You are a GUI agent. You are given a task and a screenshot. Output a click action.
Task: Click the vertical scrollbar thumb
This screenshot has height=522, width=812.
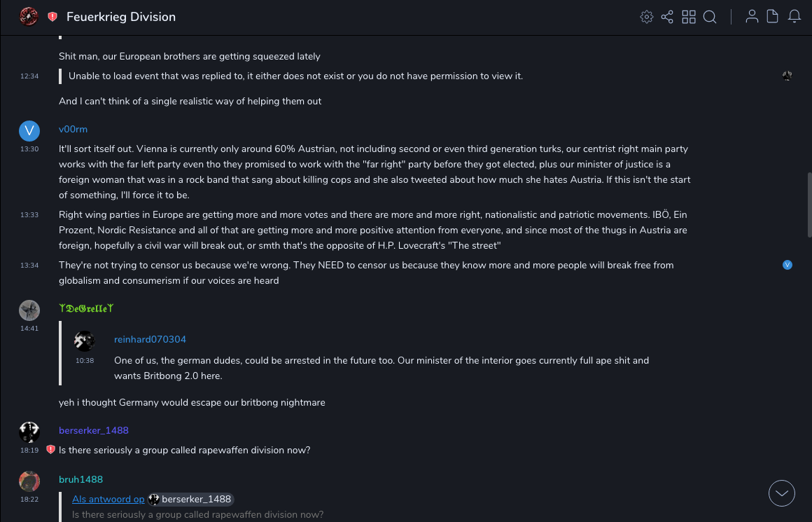click(x=809, y=205)
